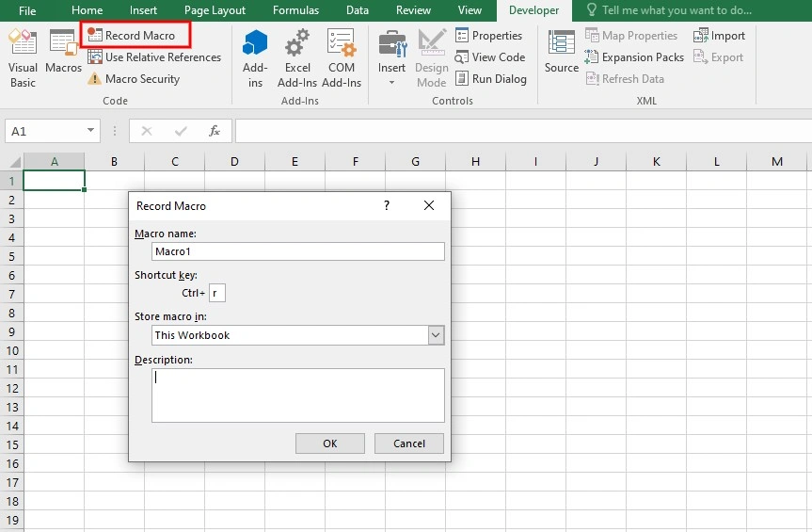
Task: Open the Visual Basic editor
Action: [x=23, y=58]
